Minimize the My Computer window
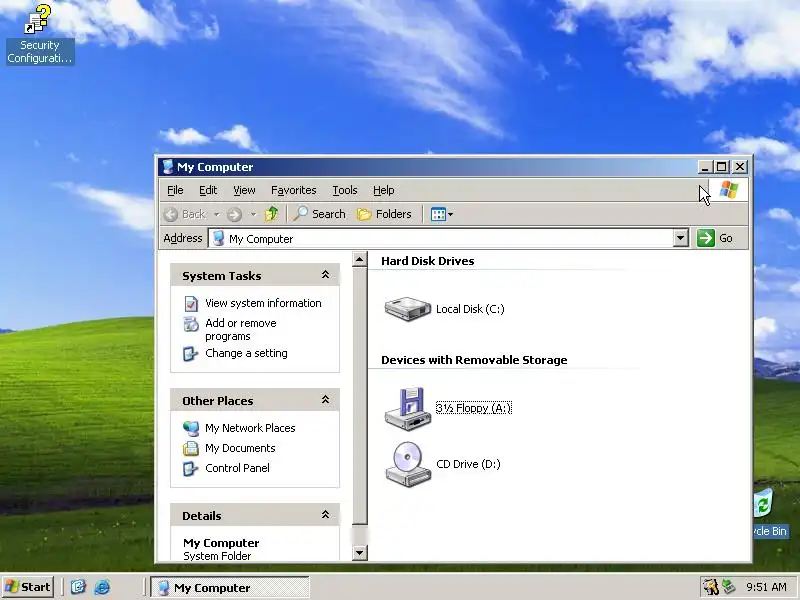The height and width of the screenshot is (600, 800). [x=705, y=167]
